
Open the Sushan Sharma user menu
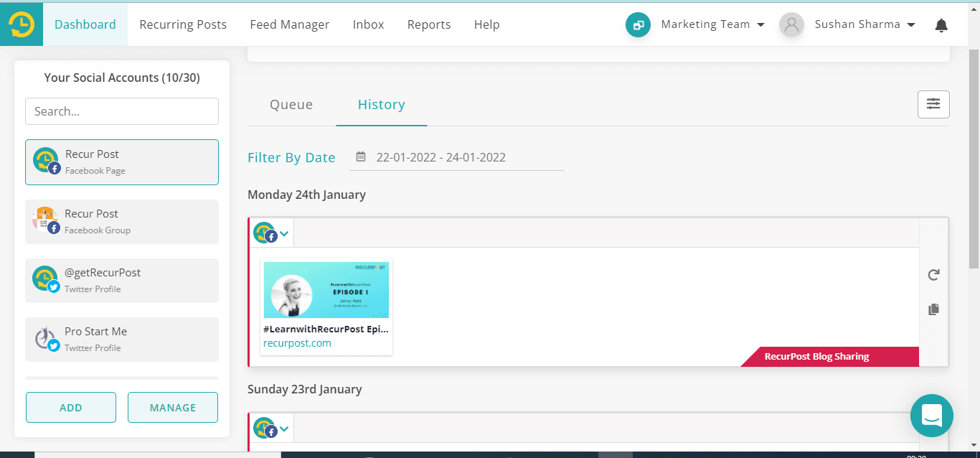(864, 24)
